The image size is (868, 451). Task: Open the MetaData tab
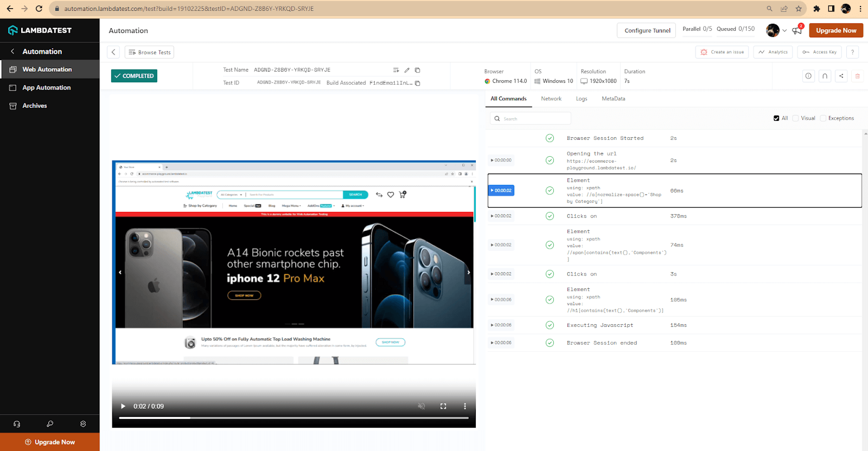click(x=613, y=99)
